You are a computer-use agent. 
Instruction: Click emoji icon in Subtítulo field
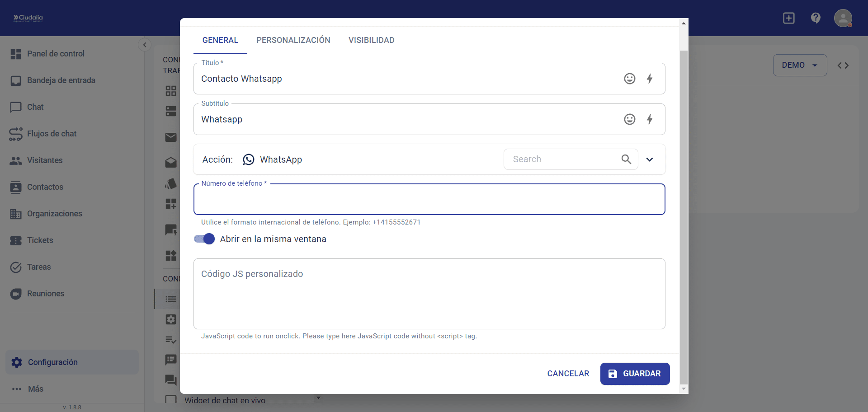click(629, 119)
